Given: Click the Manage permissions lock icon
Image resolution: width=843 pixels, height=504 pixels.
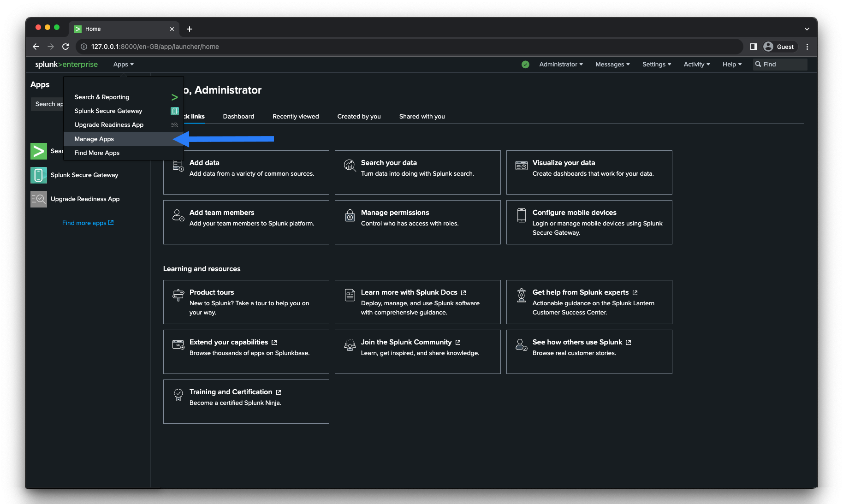Looking at the screenshot, I should coord(350,215).
